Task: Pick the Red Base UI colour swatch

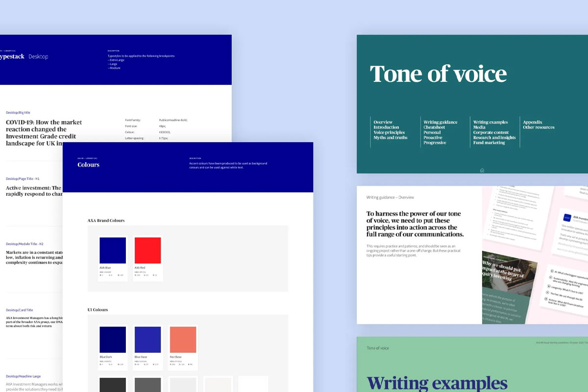Action: coord(183,340)
